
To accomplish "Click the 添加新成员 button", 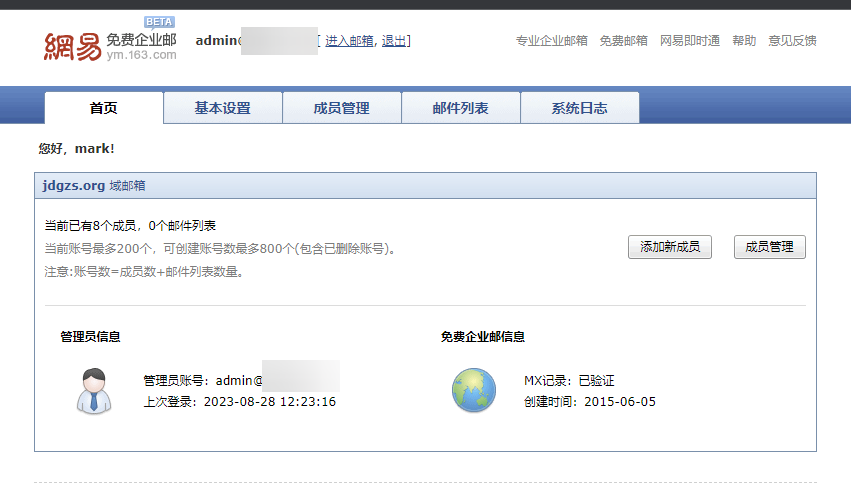I will click(670, 247).
